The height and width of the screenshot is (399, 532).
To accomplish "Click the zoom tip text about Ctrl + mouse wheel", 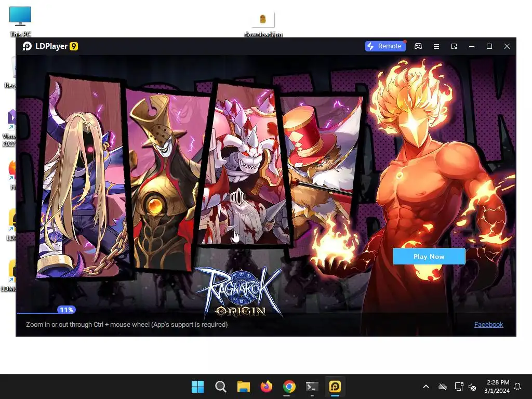I will coord(127,324).
